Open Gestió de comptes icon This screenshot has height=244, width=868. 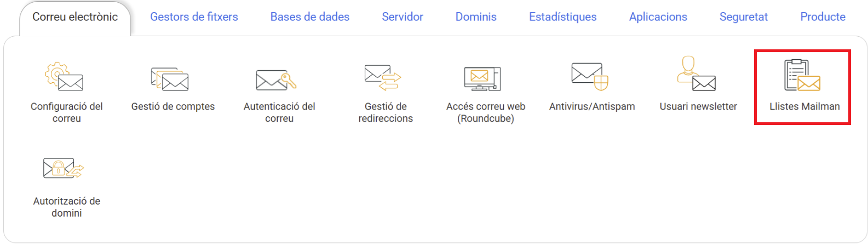coord(170,79)
